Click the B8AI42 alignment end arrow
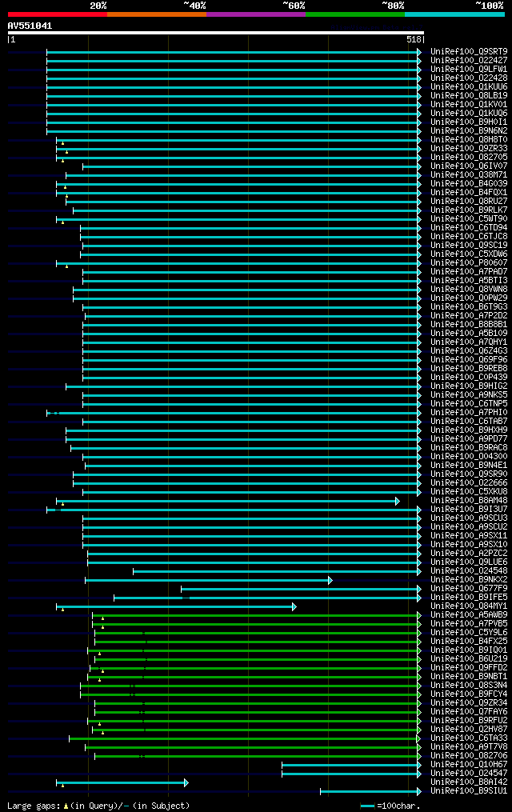The width and height of the screenshot is (512, 812). (186, 783)
